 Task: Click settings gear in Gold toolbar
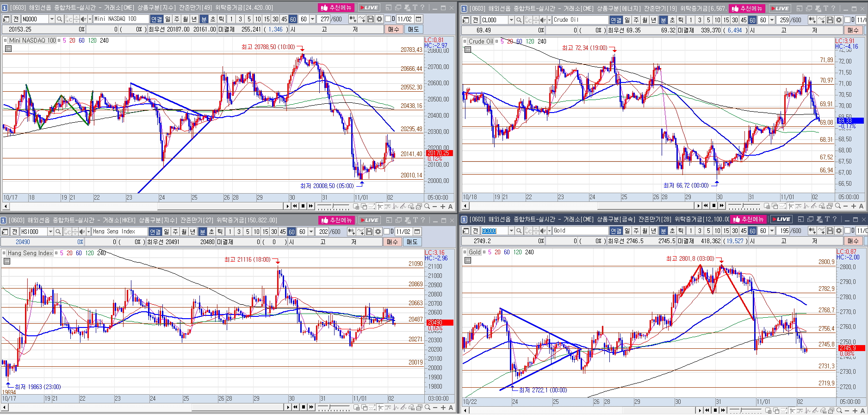(839, 230)
